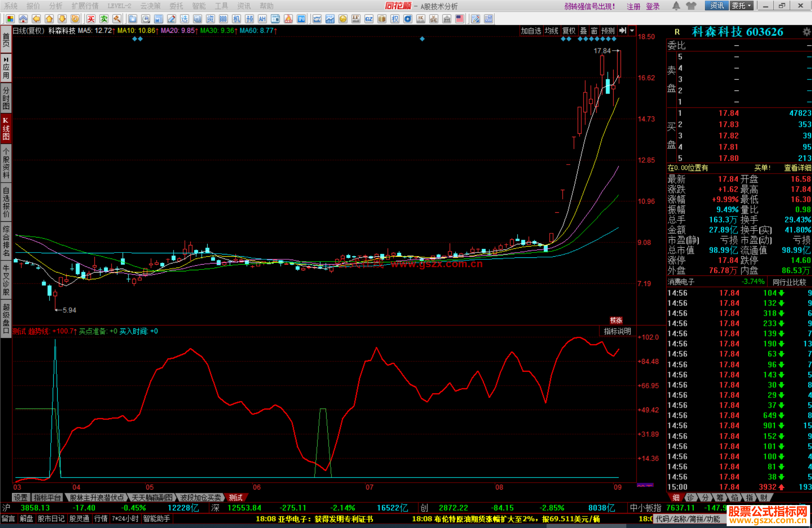Toggle the 均线 moving average display
This screenshot has height=528, width=812.
click(x=551, y=31)
